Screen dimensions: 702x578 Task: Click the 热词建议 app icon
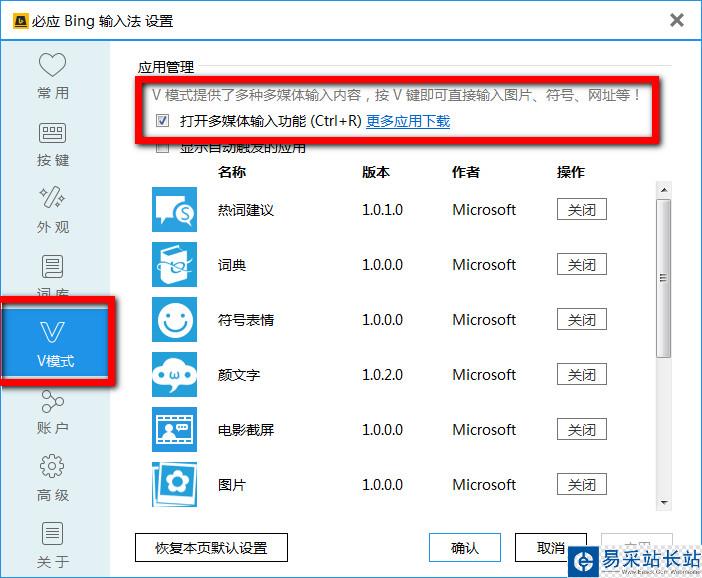point(174,210)
